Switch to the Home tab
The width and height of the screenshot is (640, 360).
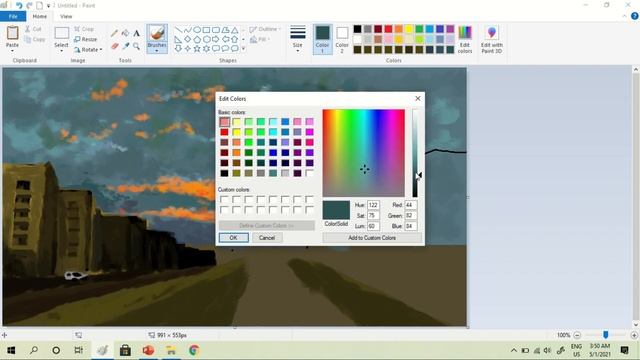40,16
